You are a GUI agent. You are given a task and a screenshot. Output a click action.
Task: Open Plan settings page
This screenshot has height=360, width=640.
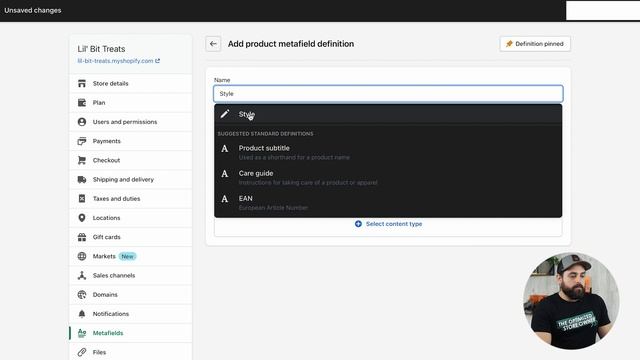pyautogui.click(x=131, y=102)
